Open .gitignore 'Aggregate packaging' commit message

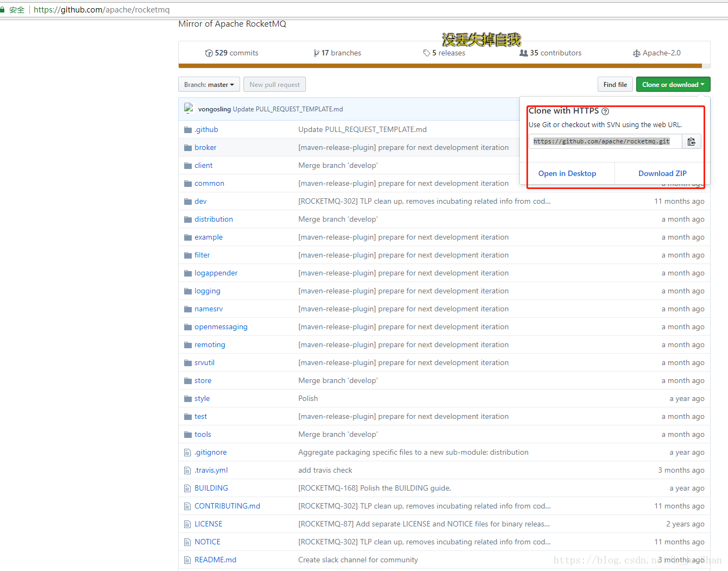413,453
